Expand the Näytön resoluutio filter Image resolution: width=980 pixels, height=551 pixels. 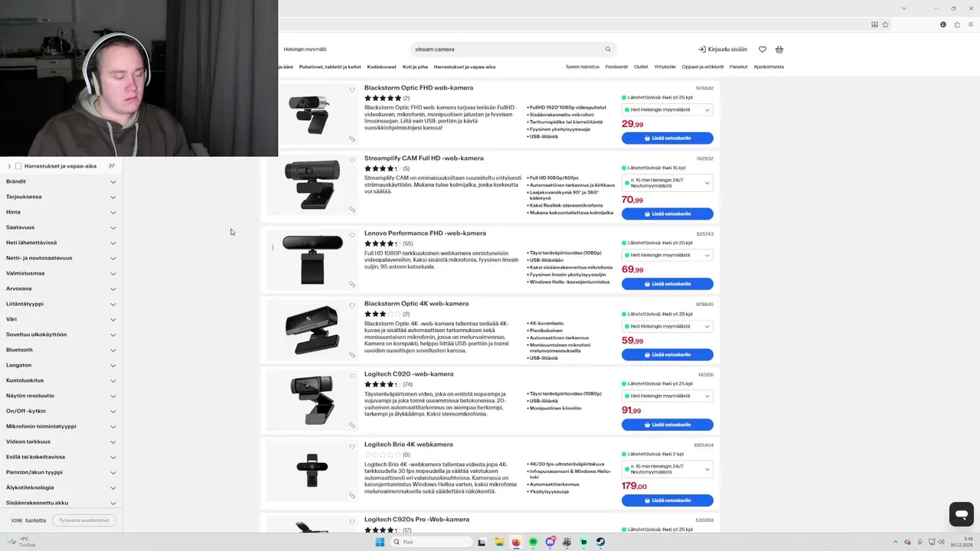point(61,396)
